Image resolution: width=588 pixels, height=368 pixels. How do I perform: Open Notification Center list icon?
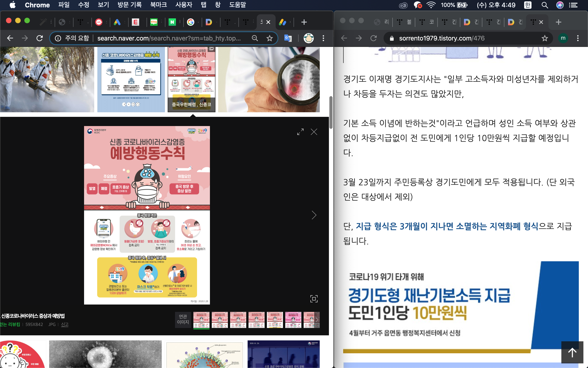coord(574,5)
